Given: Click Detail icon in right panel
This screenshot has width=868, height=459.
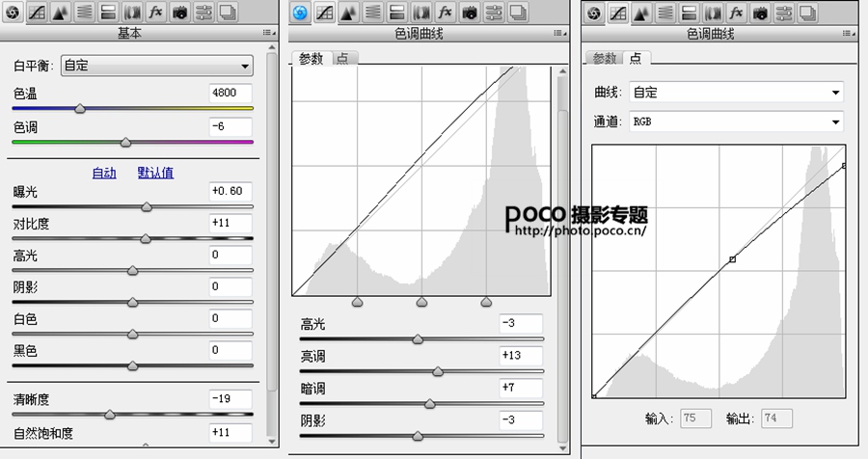Looking at the screenshot, I should (641, 13).
